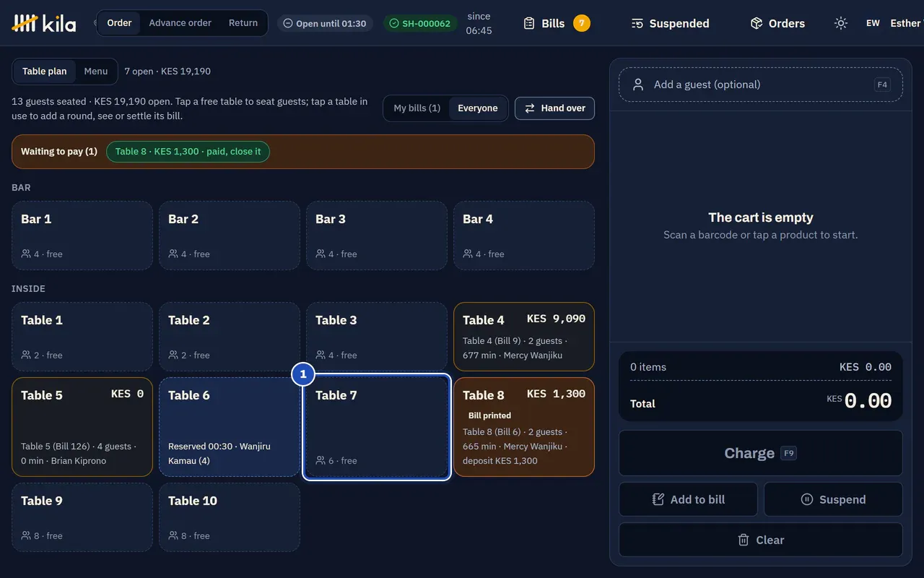Image resolution: width=924 pixels, height=578 pixels.
Task: Select the free Bar 2 table
Action: tap(230, 236)
